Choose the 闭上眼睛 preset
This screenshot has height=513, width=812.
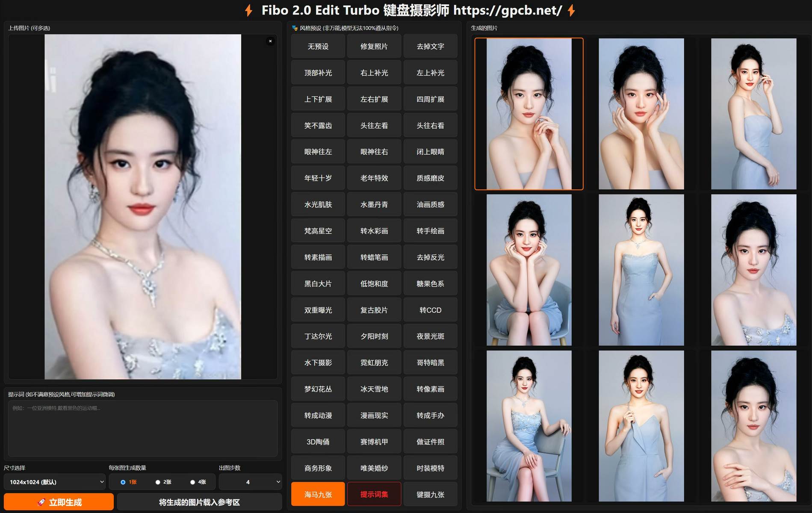pyautogui.click(x=431, y=152)
